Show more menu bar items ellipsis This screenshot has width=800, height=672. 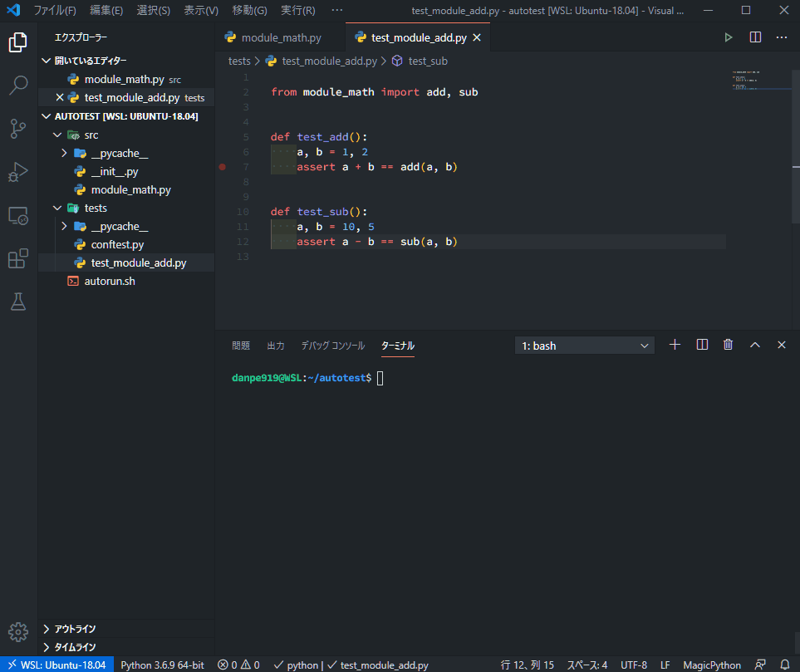click(336, 10)
